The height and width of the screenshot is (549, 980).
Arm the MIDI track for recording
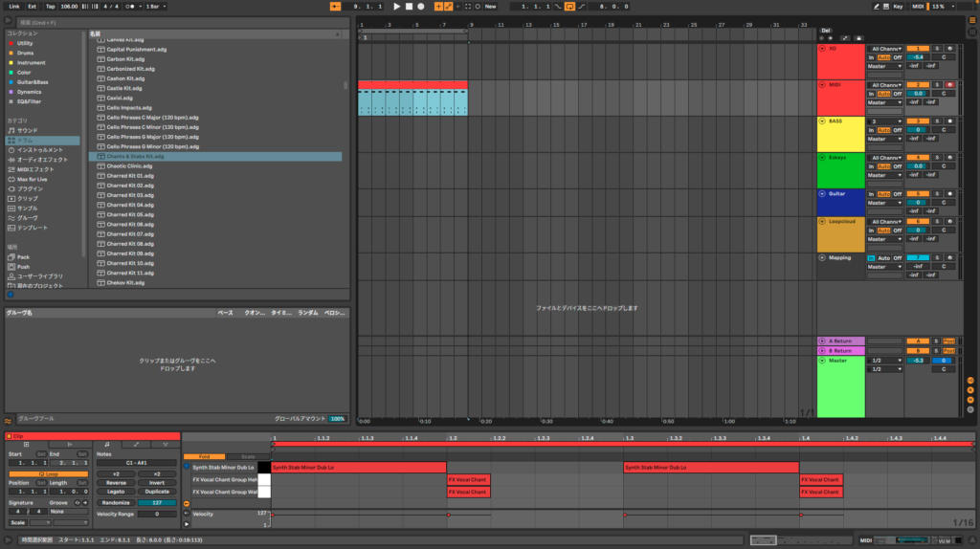[x=949, y=84]
